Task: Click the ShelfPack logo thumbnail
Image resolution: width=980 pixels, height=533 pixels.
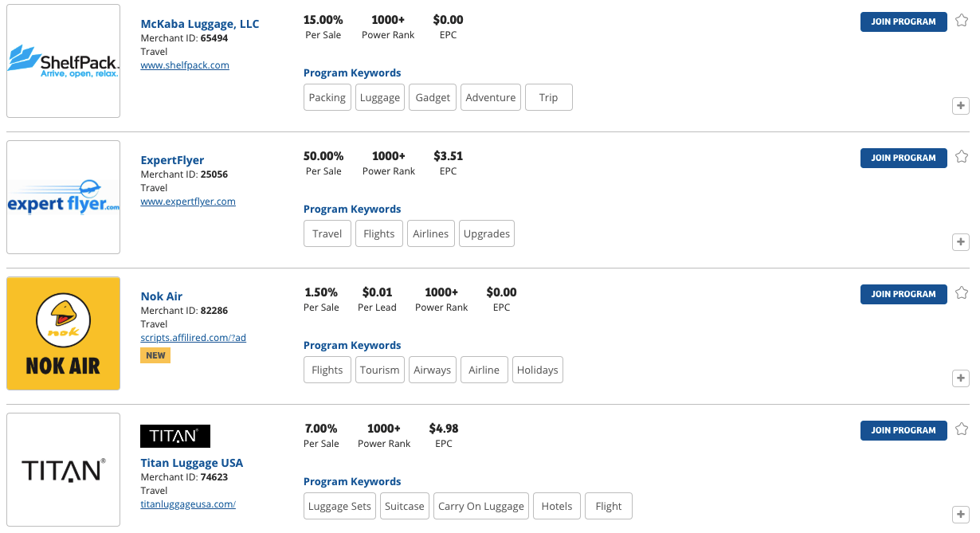Action: point(64,61)
